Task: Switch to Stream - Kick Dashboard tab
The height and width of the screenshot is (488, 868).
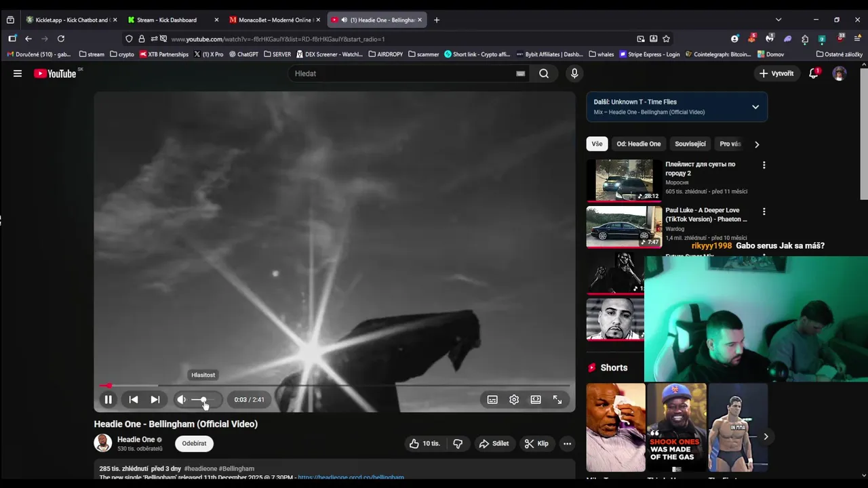Action: tap(173, 20)
